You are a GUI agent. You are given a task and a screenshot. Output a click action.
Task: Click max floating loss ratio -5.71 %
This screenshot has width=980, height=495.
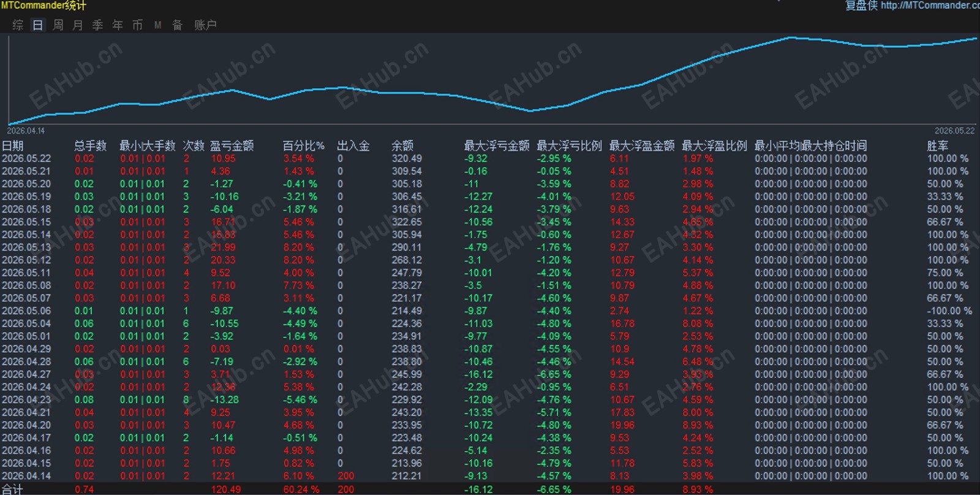(554, 413)
